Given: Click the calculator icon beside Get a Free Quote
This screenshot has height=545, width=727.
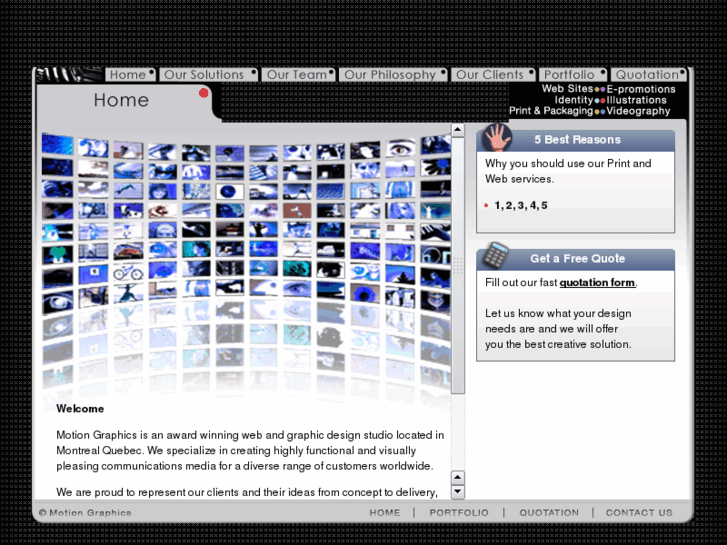Looking at the screenshot, I should (496, 256).
